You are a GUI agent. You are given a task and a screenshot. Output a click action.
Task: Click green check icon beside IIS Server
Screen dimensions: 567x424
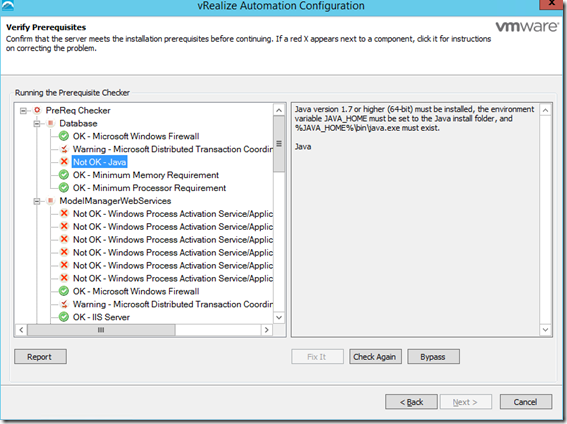64,317
